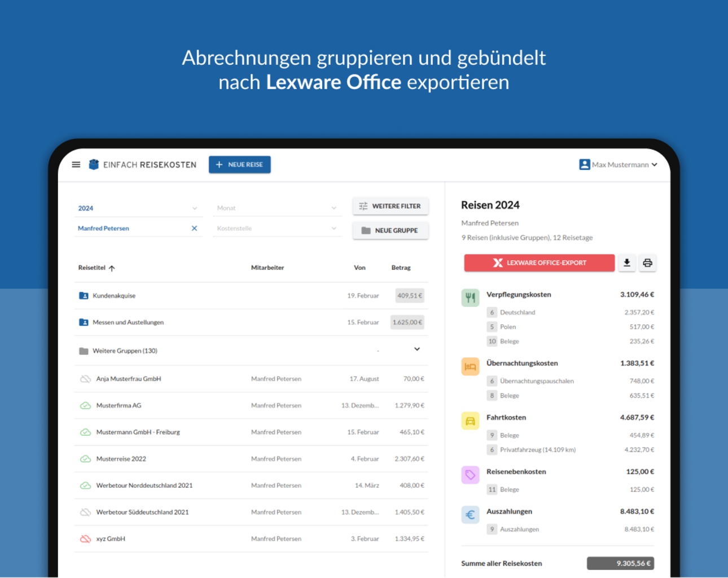Expand the Weitere Gruppen (130) row

tap(417, 349)
